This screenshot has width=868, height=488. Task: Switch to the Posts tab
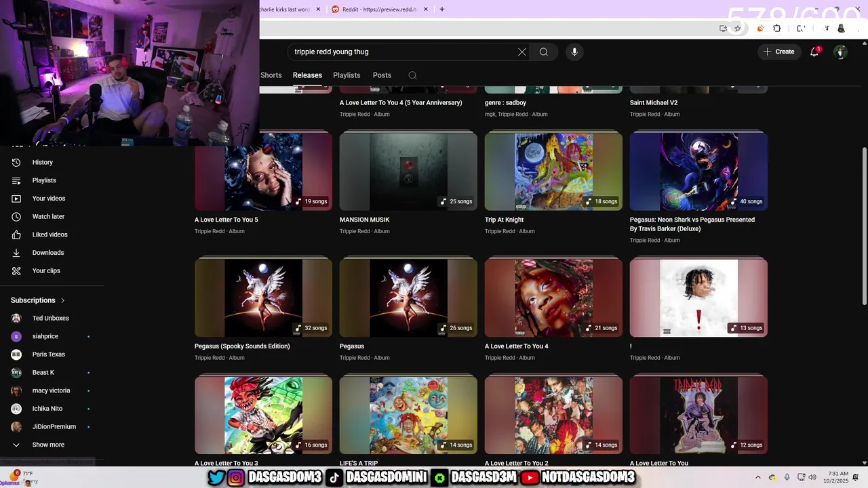point(382,75)
